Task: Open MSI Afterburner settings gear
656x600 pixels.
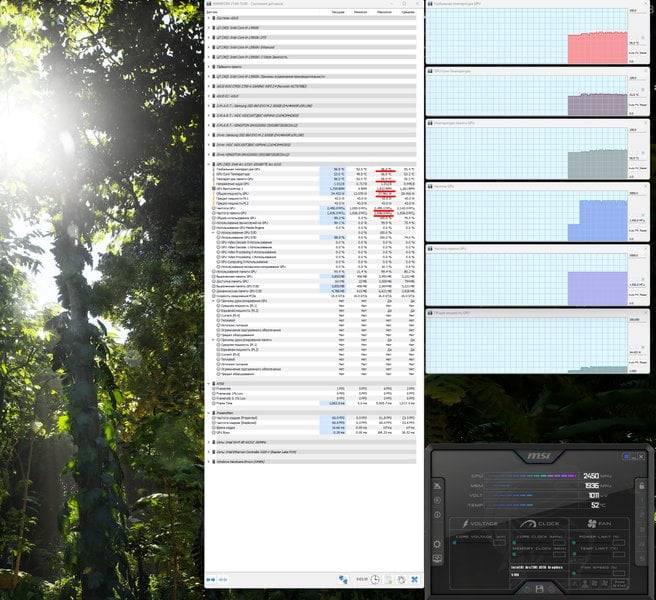Action: click(437, 544)
